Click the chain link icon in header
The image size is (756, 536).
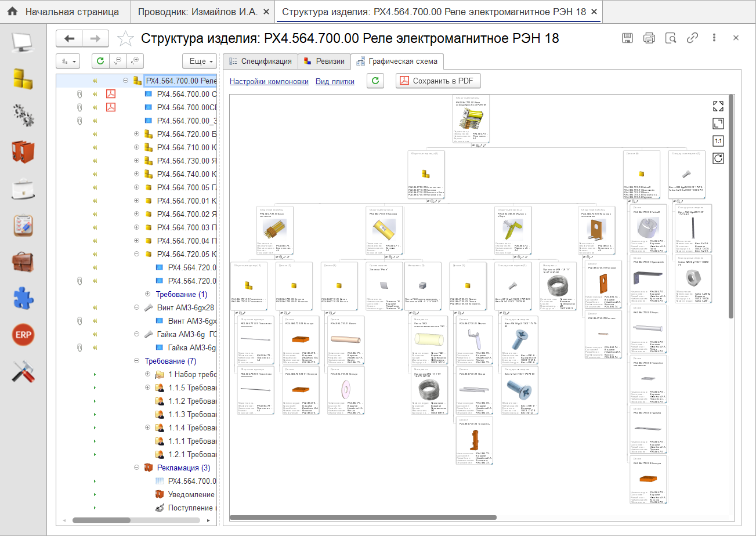click(692, 38)
